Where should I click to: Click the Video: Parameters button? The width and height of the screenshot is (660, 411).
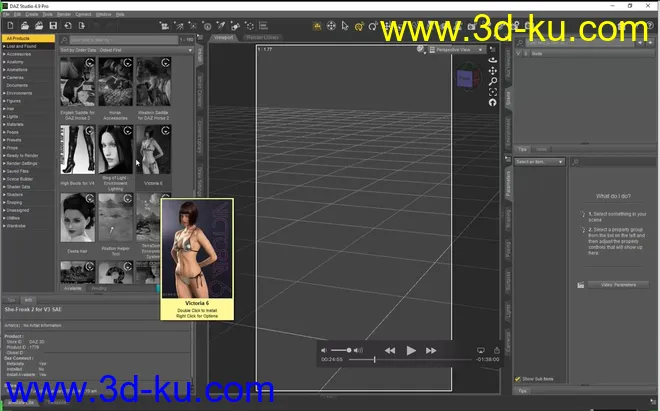(x=616, y=285)
